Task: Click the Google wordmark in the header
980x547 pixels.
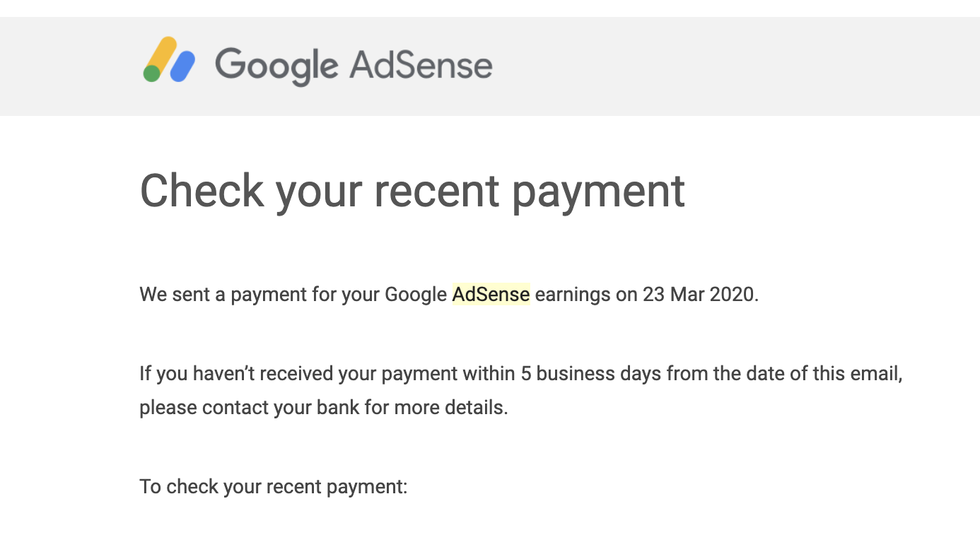Action: tap(277, 66)
